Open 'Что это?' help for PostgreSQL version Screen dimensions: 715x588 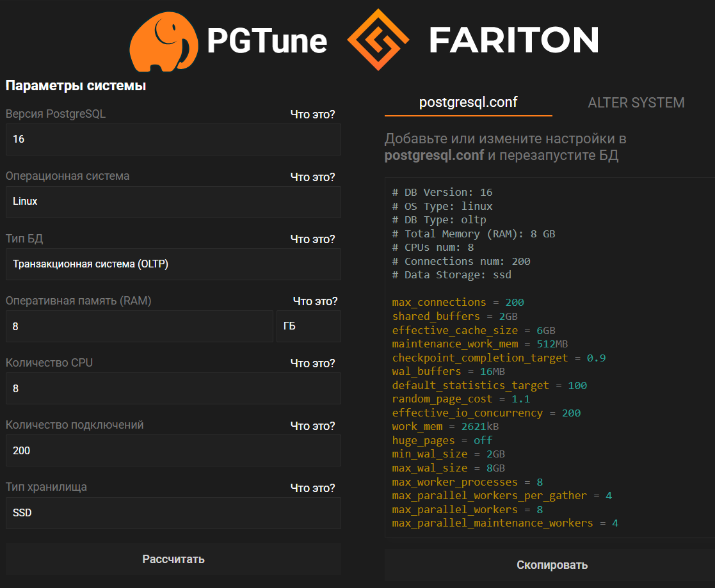click(312, 115)
